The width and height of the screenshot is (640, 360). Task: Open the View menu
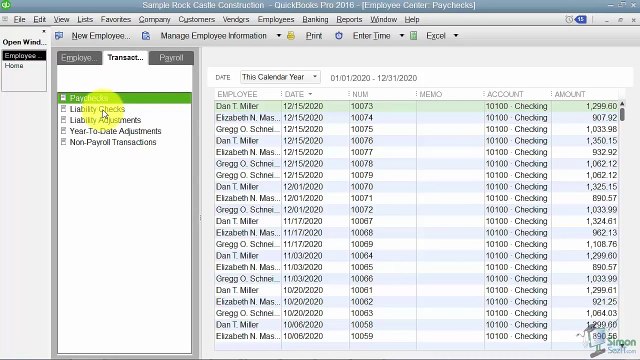[x=61, y=20]
